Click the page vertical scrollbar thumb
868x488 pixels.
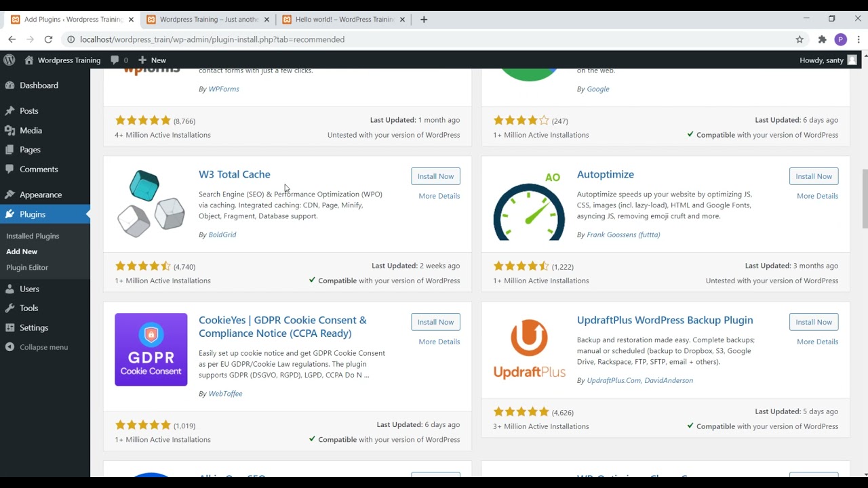tap(864, 199)
